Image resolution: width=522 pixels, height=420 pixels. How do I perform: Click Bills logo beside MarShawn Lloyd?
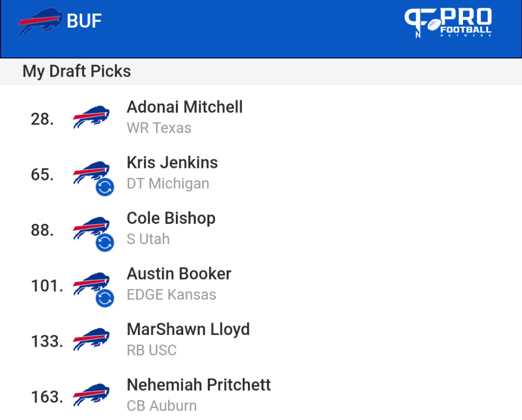tap(91, 340)
